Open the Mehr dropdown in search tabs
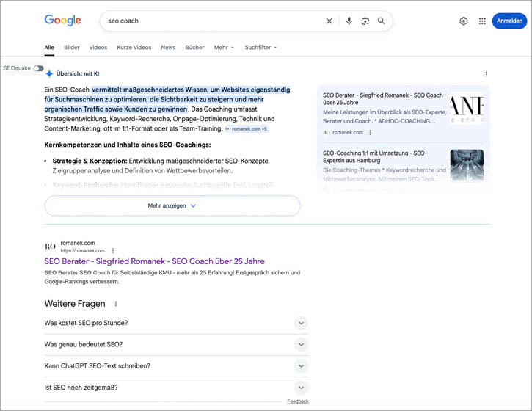 tap(224, 48)
